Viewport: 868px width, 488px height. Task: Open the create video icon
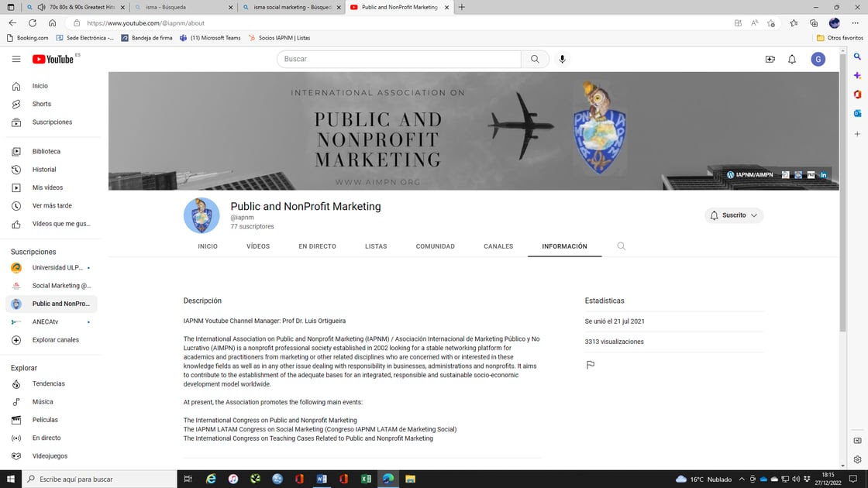pos(770,59)
